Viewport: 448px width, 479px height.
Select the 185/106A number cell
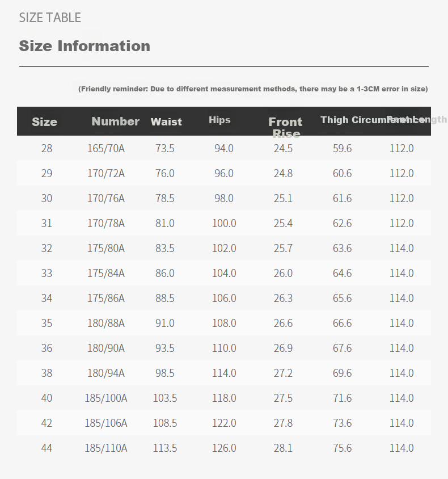click(x=106, y=423)
